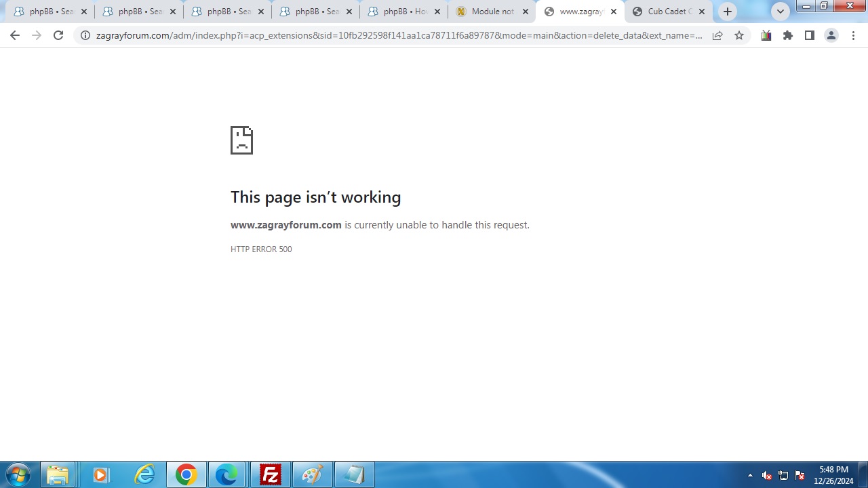
Task: Open the Extensions puzzle piece icon
Action: [788, 36]
